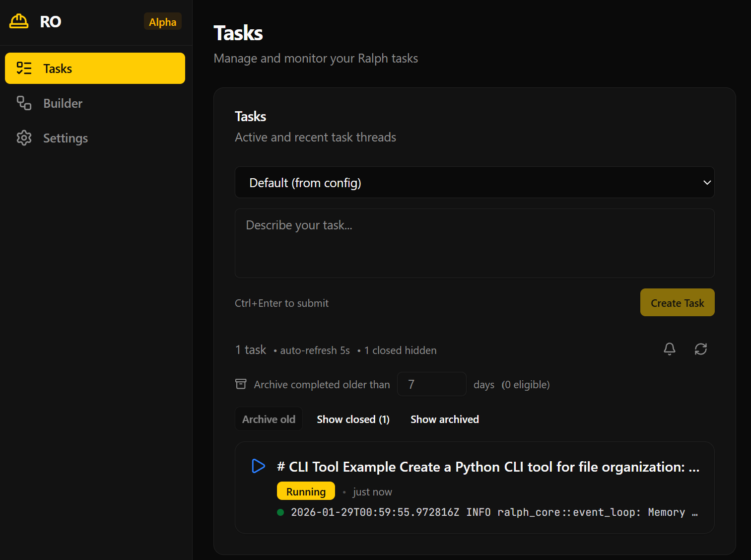Click the notification bell icon

(669, 349)
